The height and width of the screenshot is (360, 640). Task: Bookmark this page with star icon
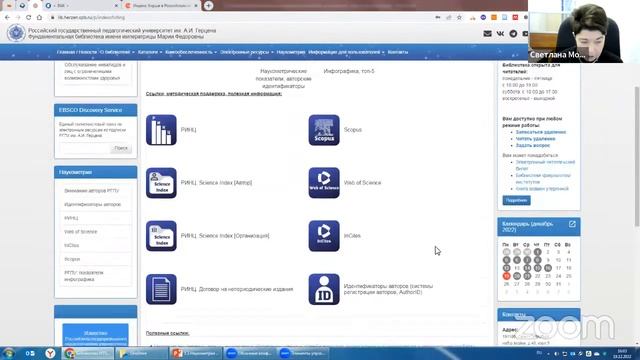point(459,18)
